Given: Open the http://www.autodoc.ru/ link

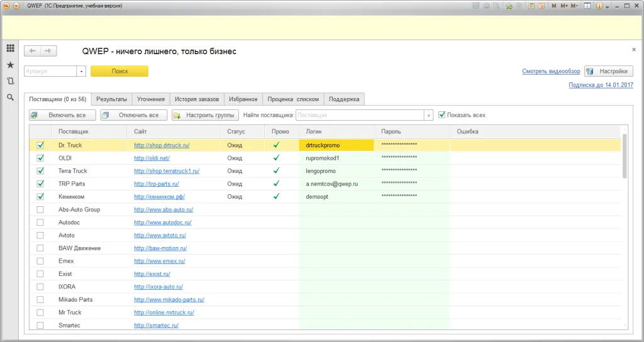Looking at the screenshot, I should tap(163, 222).
